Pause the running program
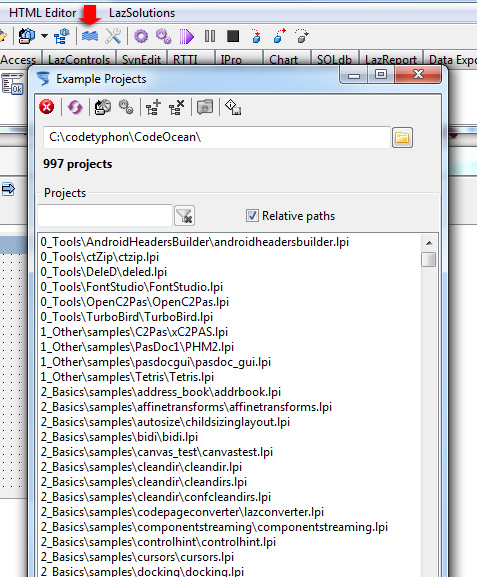The image size is (477, 577). (210, 36)
